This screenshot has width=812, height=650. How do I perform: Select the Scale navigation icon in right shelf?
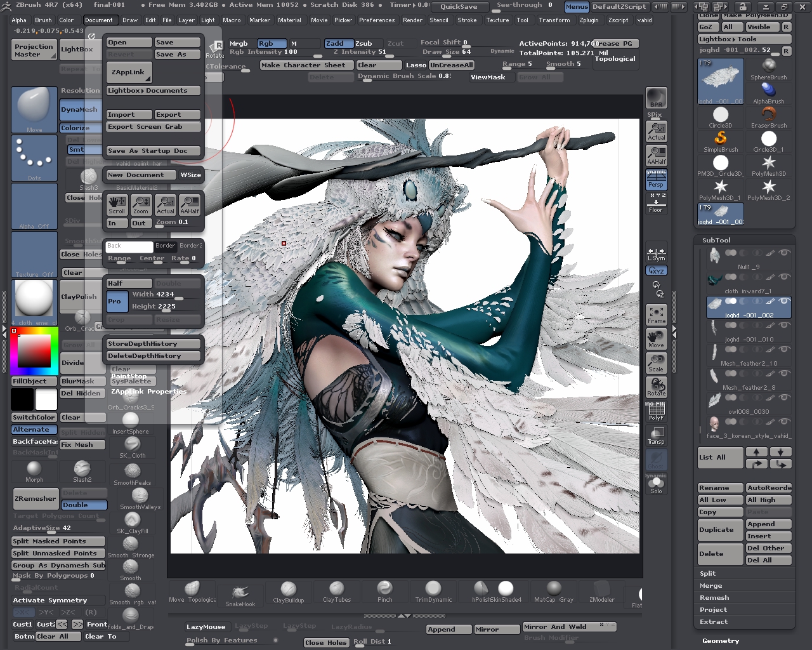(x=656, y=363)
